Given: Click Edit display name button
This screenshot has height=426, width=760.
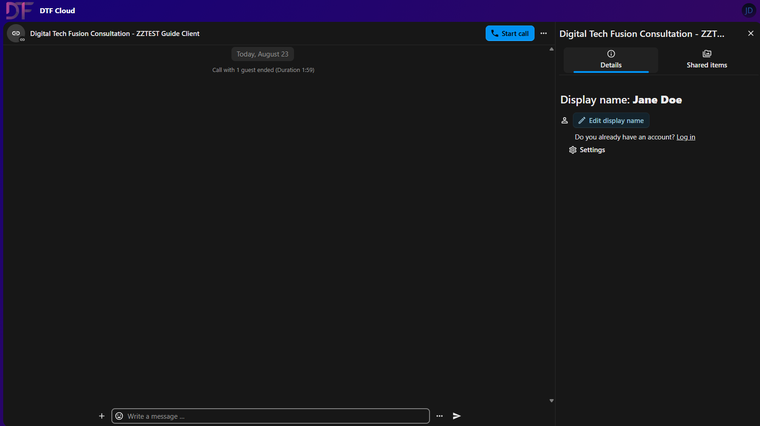Looking at the screenshot, I should [611, 121].
